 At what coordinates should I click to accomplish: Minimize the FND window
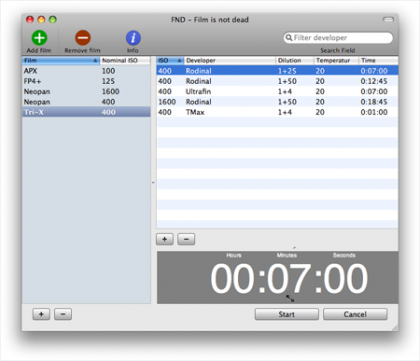[x=41, y=20]
